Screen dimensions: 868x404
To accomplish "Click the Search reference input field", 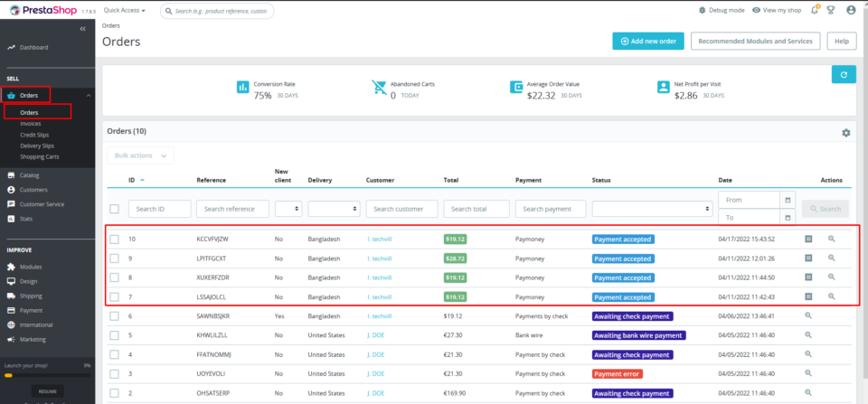I will tap(232, 209).
